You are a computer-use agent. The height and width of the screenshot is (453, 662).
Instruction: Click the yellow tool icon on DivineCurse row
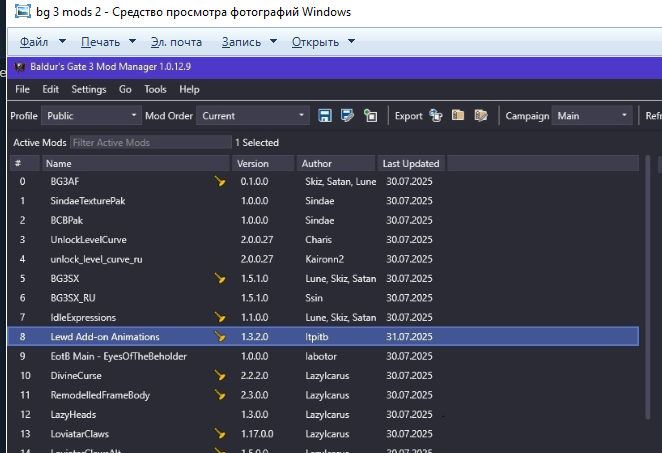coord(220,376)
